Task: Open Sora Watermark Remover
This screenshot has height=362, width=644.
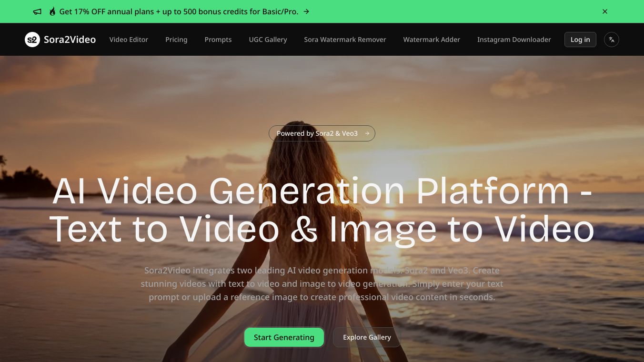Action: pos(345,40)
